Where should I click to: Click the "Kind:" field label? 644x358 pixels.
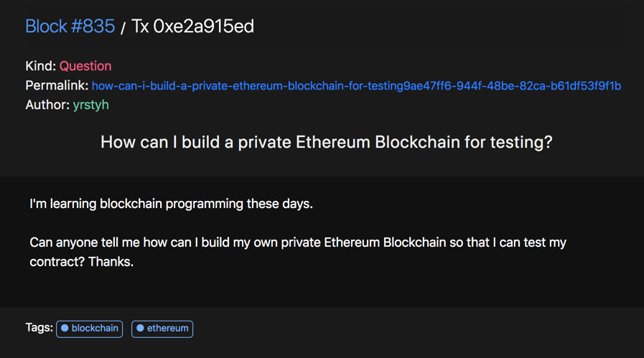coord(41,66)
